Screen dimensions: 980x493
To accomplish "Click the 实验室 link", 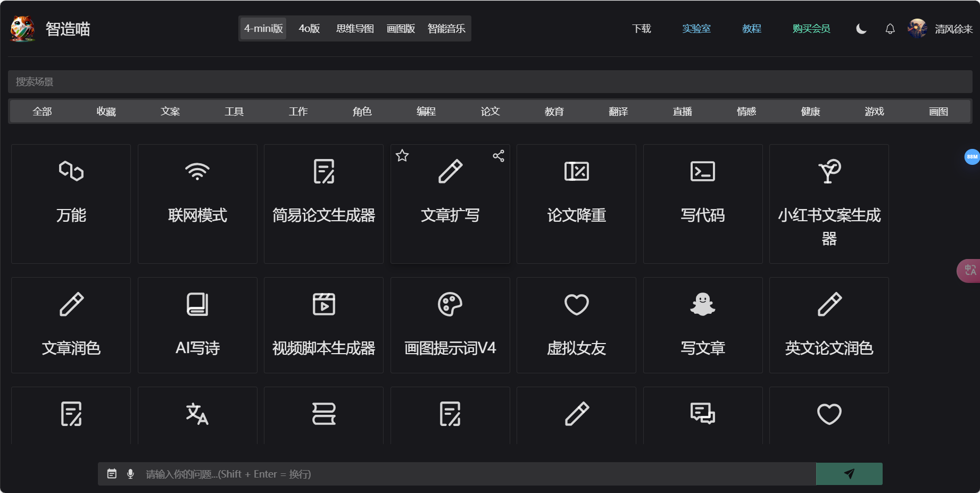I will (696, 29).
